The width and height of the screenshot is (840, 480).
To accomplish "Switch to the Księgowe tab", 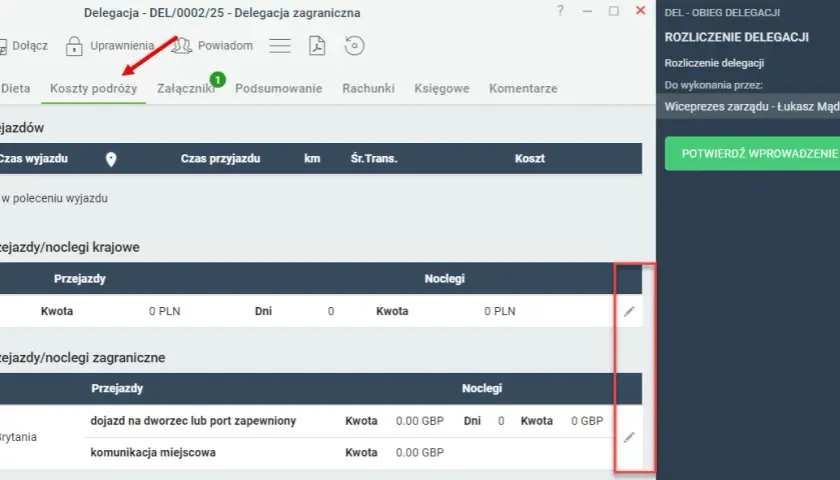I will (442, 88).
